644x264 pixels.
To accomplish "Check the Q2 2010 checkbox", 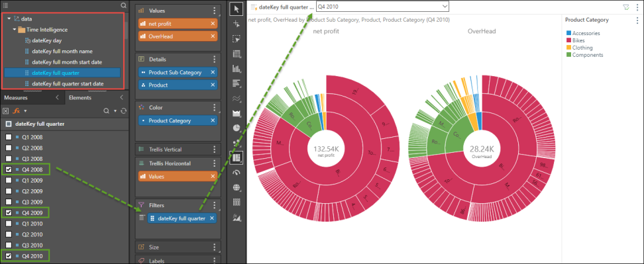I will point(8,234).
